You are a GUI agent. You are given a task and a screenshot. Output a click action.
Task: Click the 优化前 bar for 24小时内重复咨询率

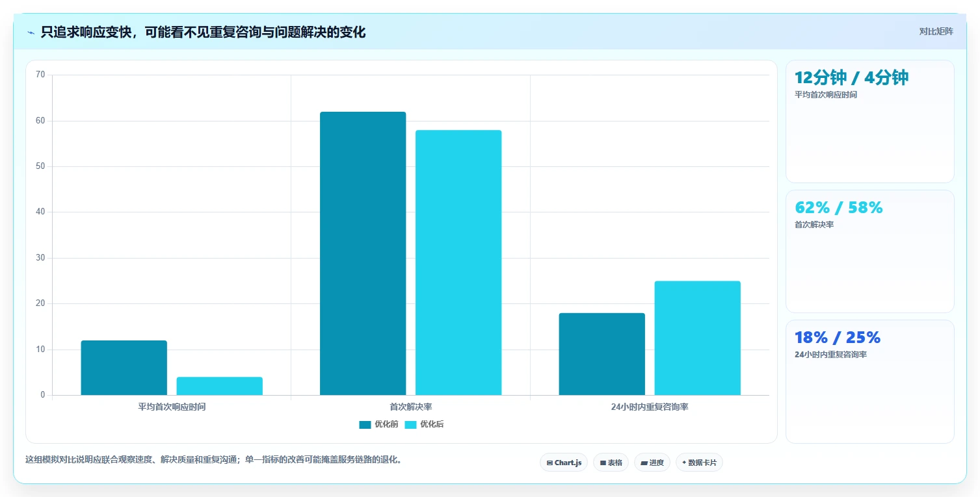point(602,354)
